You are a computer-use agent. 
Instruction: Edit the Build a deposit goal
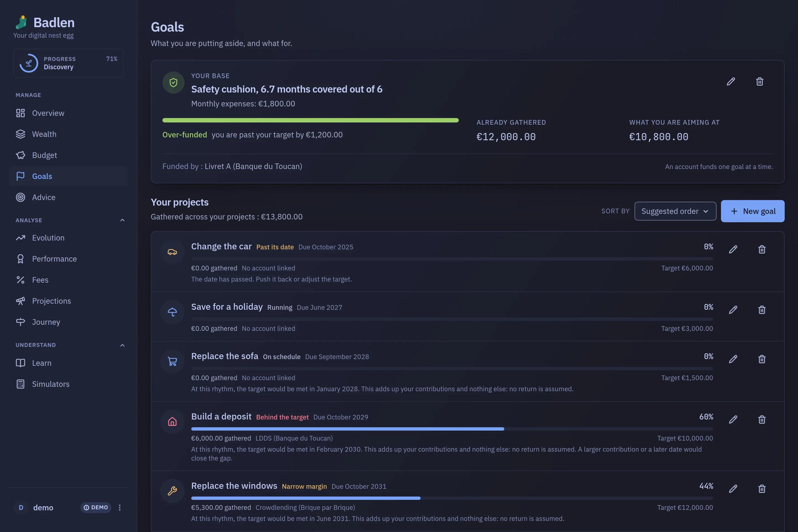pos(733,419)
